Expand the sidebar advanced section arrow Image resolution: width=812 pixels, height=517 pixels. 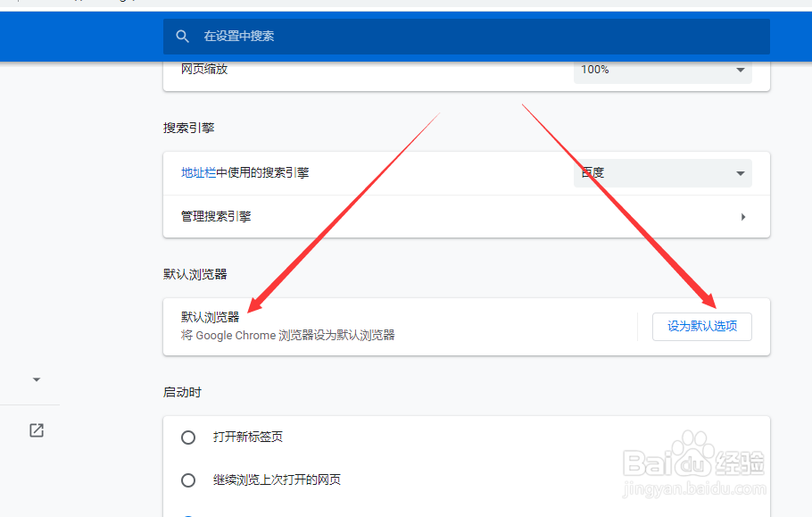(37, 379)
